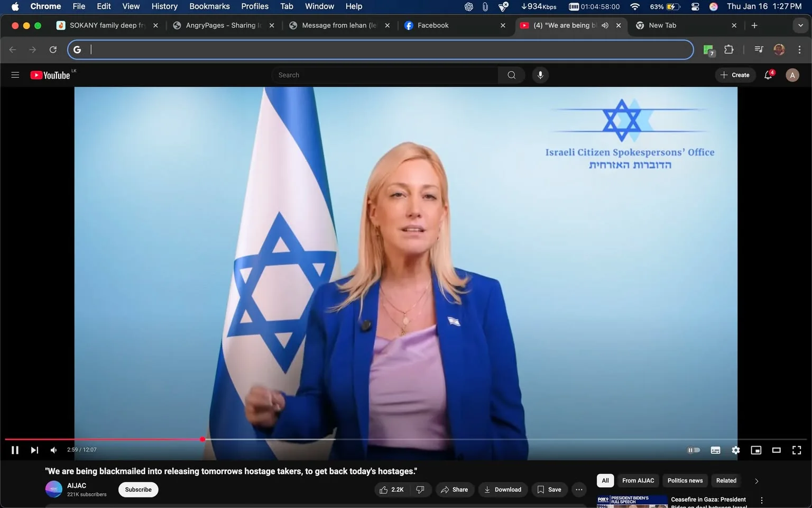Like the video with the thumbs up
812x508 pixels.
click(390, 489)
